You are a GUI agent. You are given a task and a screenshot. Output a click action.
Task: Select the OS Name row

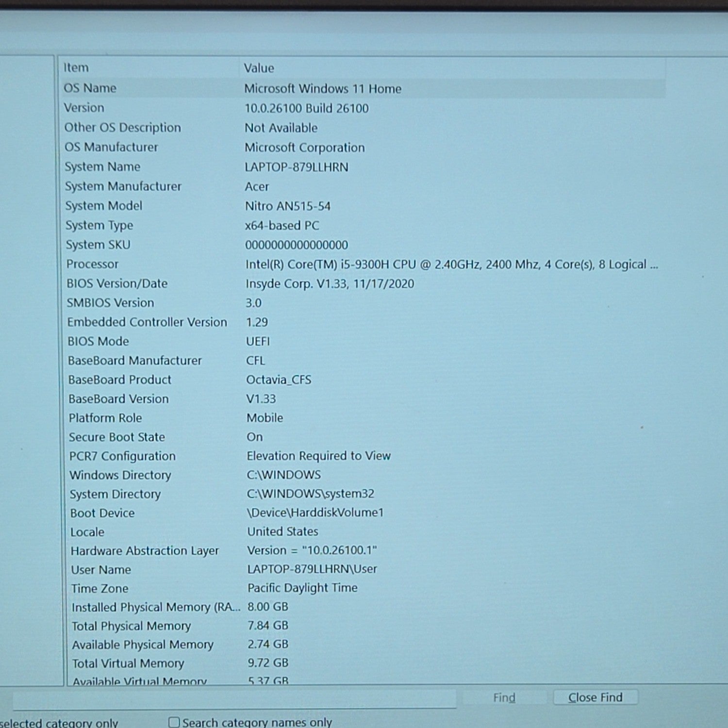pos(364,88)
